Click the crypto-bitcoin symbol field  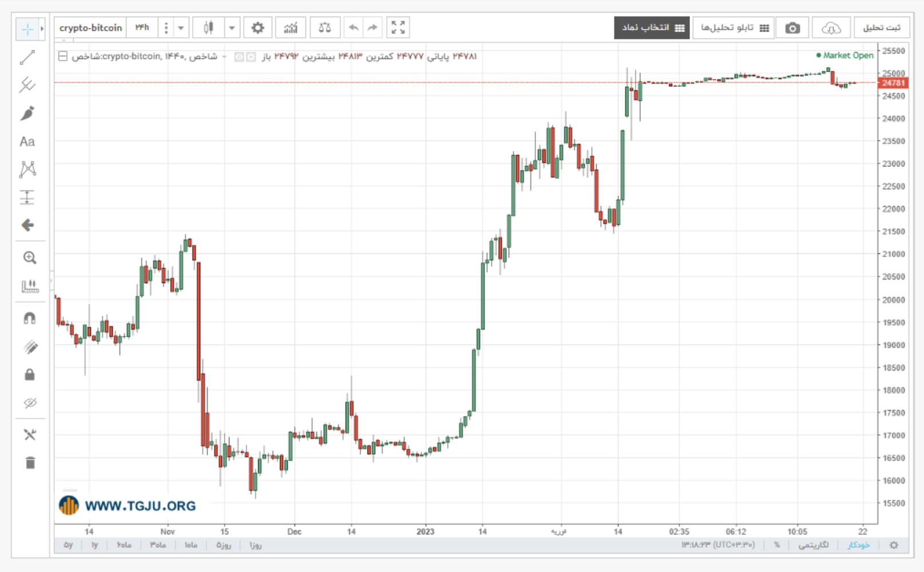pos(90,27)
